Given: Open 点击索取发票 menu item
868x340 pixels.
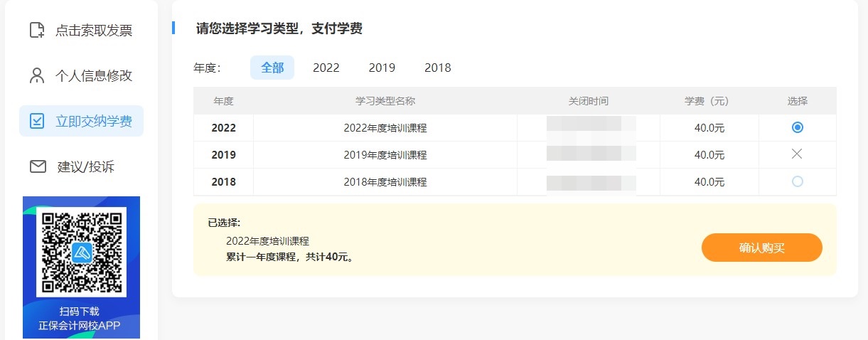Looking at the screenshot, I should [x=94, y=31].
